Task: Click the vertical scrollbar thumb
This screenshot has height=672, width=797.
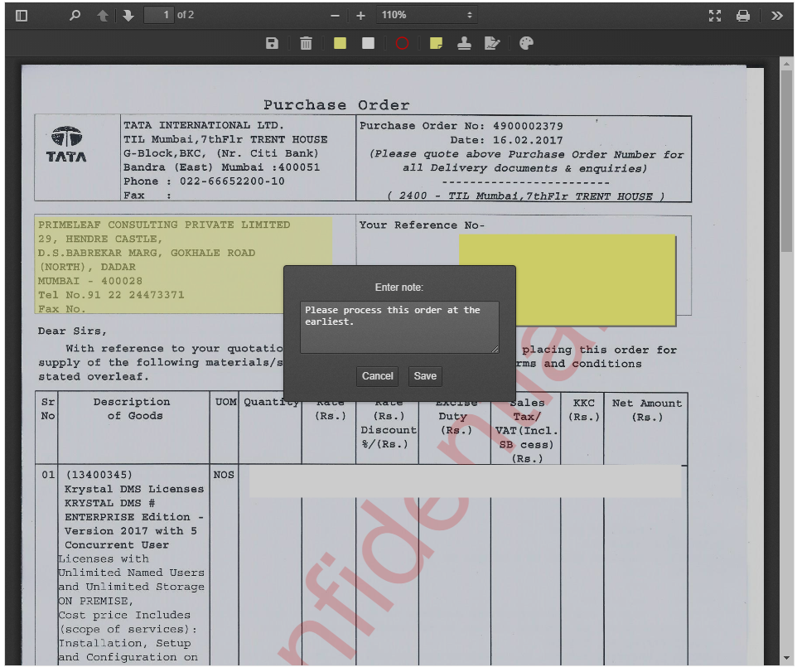Action: pyautogui.click(x=787, y=161)
